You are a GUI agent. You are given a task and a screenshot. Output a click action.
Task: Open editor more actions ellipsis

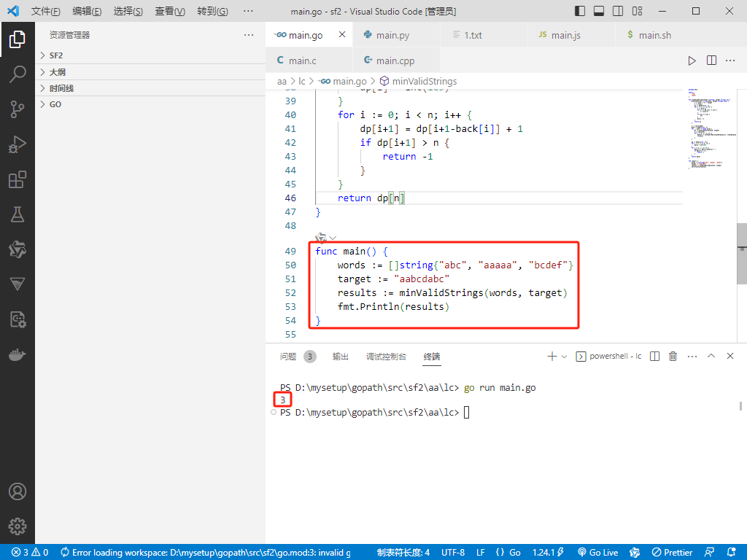click(730, 61)
